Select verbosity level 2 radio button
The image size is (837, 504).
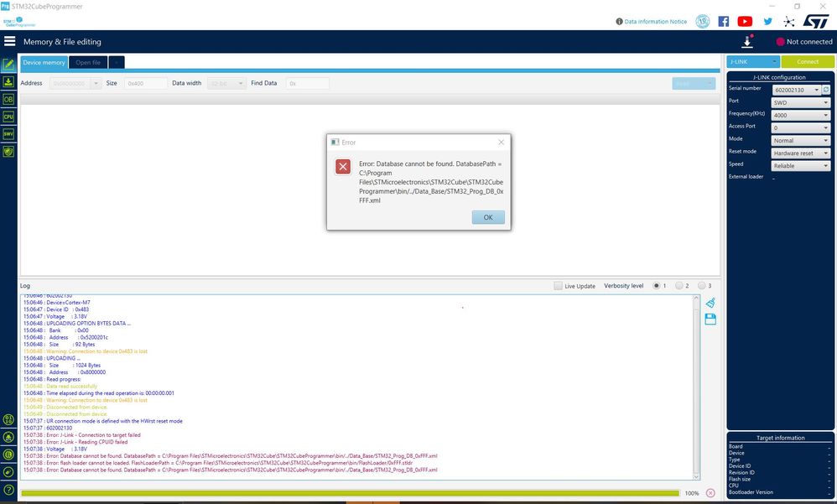679,286
